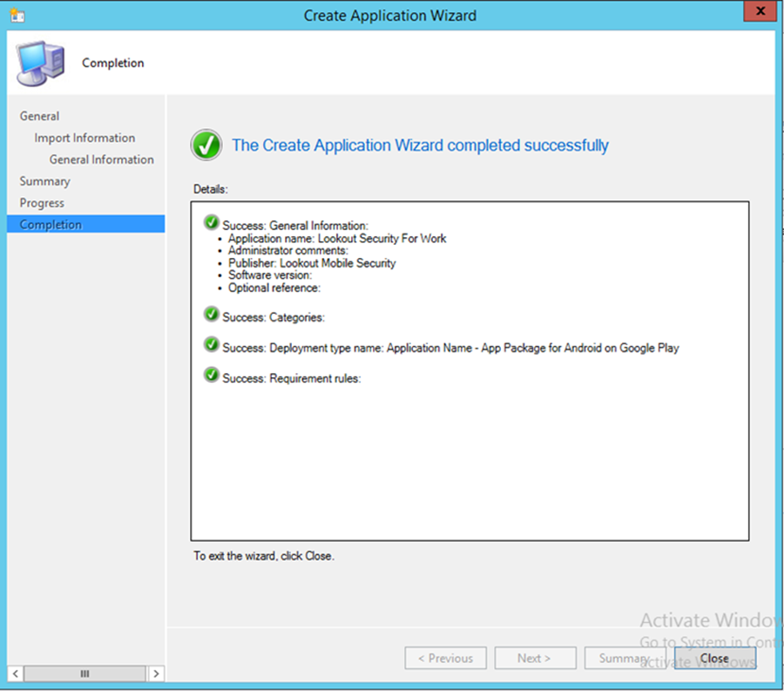Click 'To exit the wizard, click Close' text
This screenshot has width=784, height=691.
pyautogui.click(x=264, y=556)
